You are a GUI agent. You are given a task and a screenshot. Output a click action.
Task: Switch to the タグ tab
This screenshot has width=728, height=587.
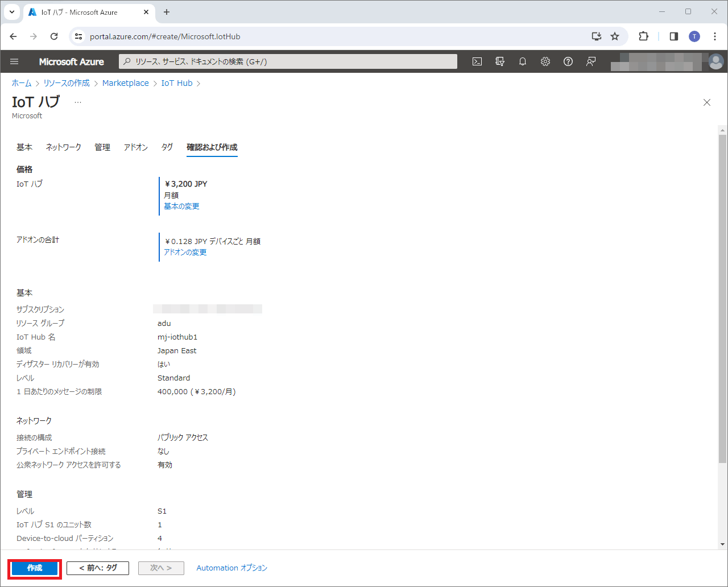167,147
